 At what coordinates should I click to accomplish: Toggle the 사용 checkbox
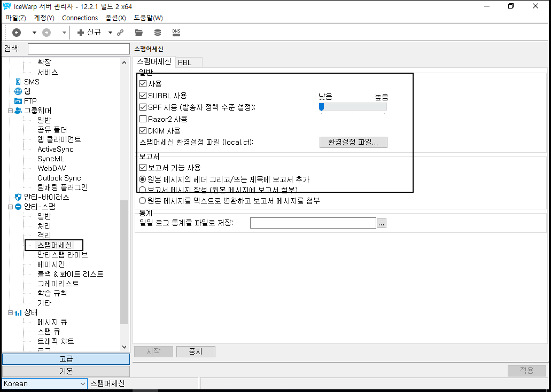coord(143,84)
